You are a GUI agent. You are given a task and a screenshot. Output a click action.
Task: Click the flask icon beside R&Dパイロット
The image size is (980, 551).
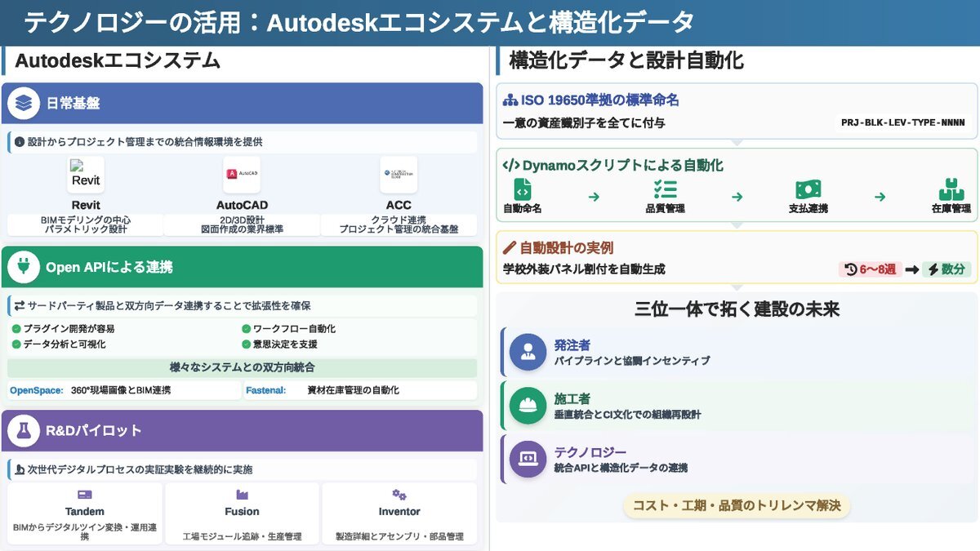pos(24,430)
